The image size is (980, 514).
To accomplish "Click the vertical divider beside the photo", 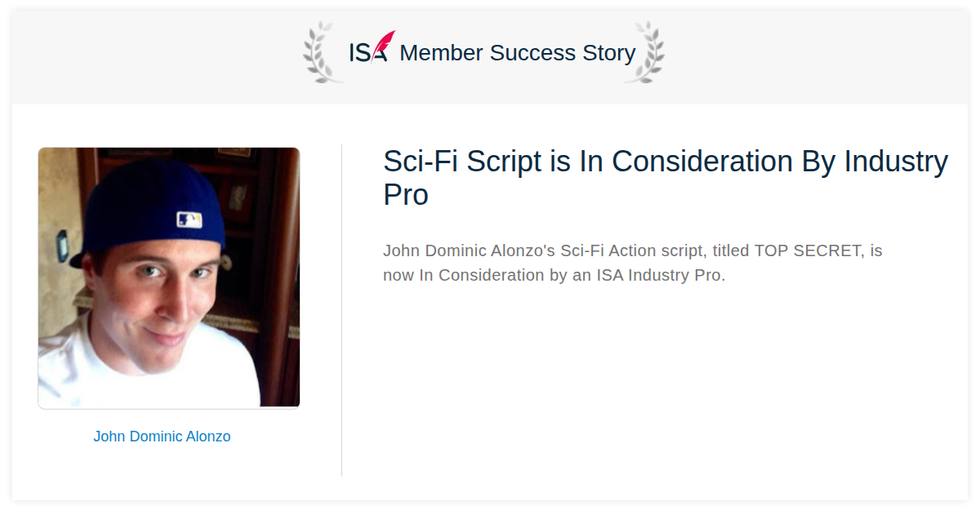I will [341, 310].
